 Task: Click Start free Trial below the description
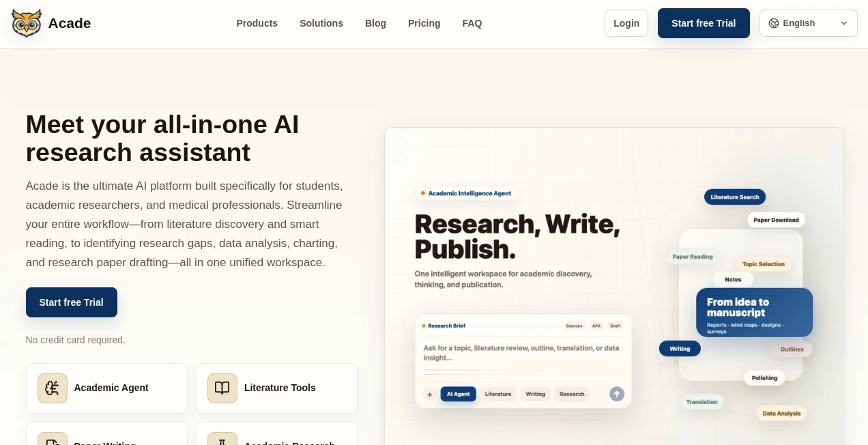(72, 302)
